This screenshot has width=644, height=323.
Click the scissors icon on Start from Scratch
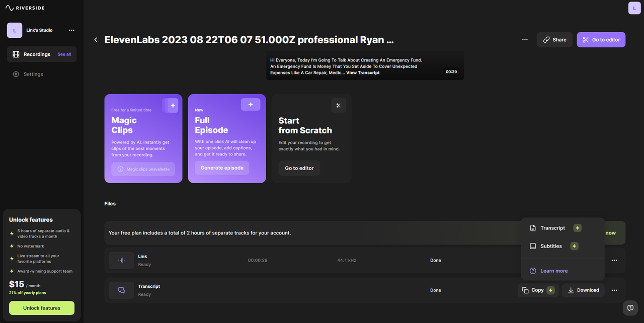339,105
